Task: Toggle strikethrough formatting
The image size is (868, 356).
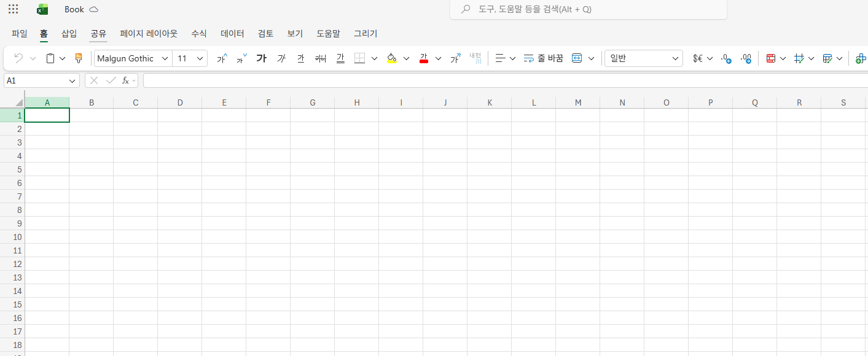Action: pyautogui.click(x=321, y=58)
